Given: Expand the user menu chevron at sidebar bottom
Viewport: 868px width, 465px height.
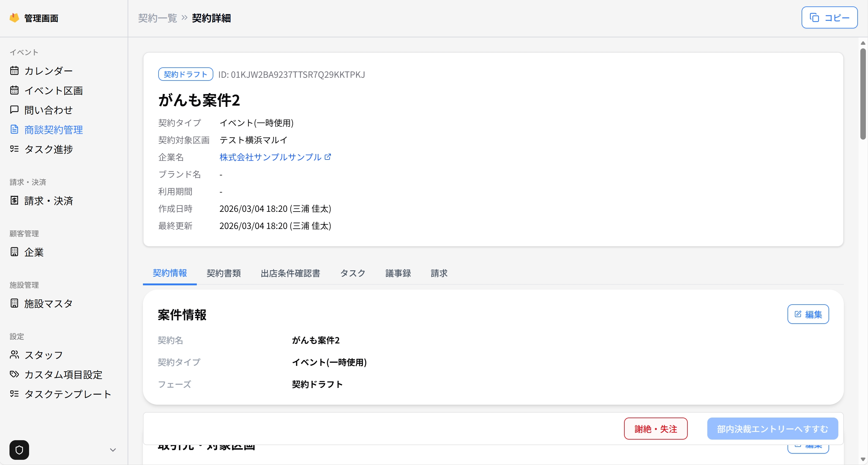Looking at the screenshot, I should coord(113,450).
